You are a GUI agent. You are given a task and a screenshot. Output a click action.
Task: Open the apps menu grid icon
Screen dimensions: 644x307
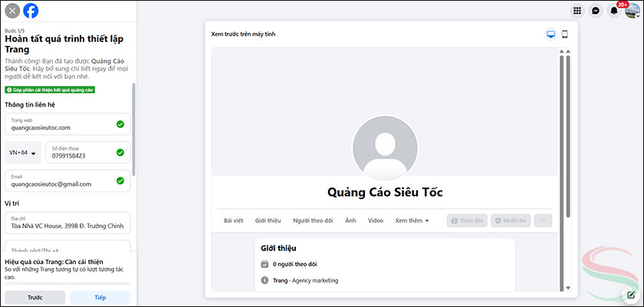577,11
